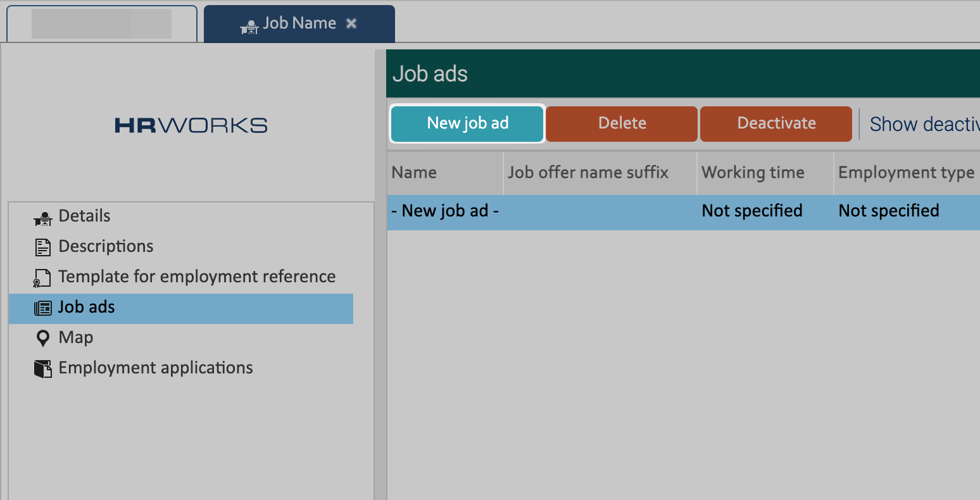Screen dimensions: 980x500
Task: Close the Job Name tab
Action: (x=351, y=23)
